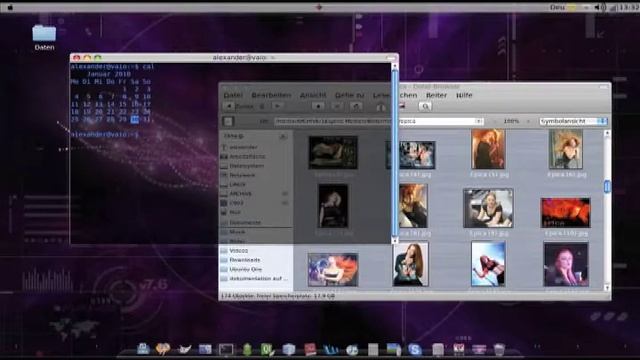Click the forward arrow in file browser toolbar

[278, 107]
